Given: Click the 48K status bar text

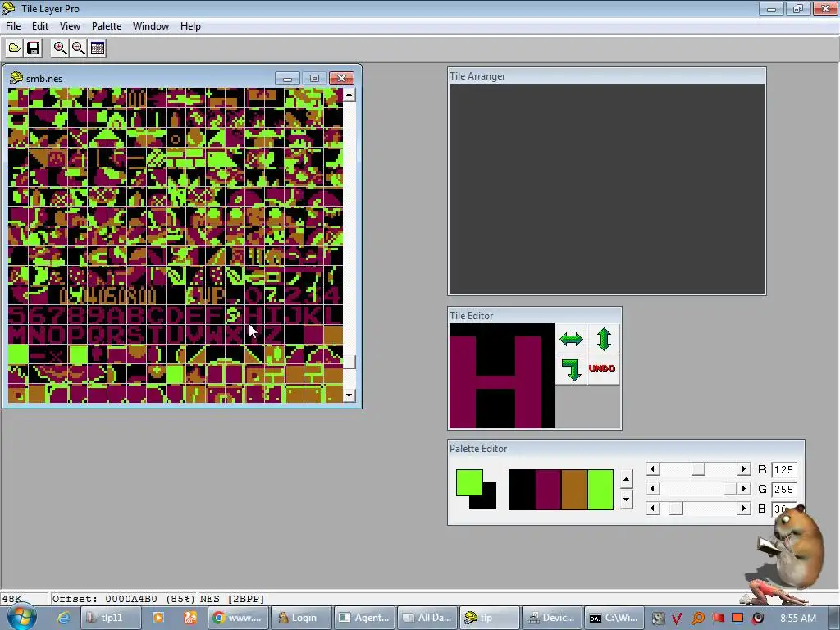Looking at the screenshot, I should tap(11, 599).
